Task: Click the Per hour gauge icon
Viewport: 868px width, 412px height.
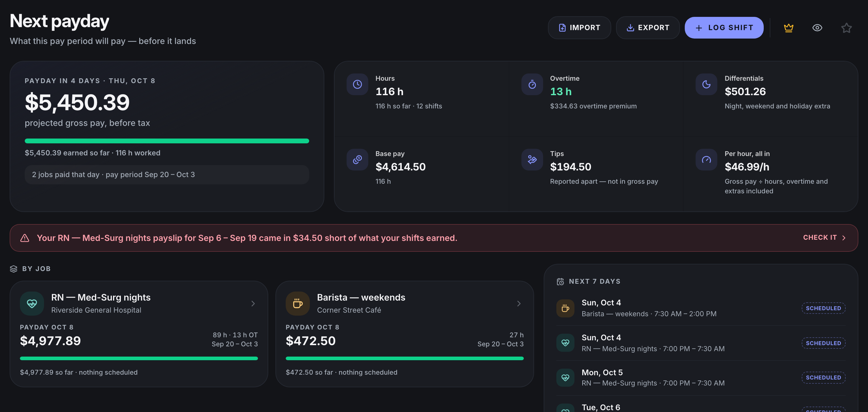Action: click(x=706, y=160)
